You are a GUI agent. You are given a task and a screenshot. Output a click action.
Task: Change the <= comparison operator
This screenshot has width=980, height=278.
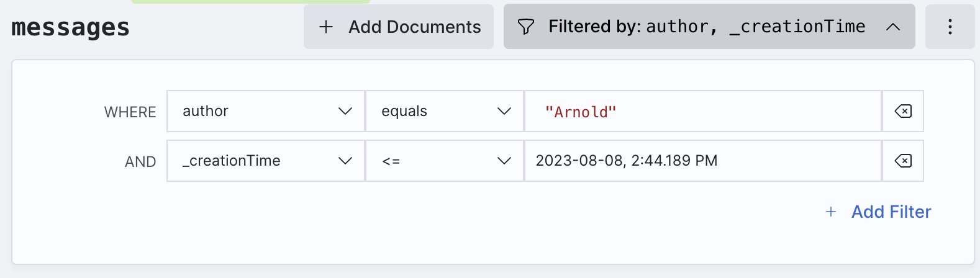click(x=445, y=161)
